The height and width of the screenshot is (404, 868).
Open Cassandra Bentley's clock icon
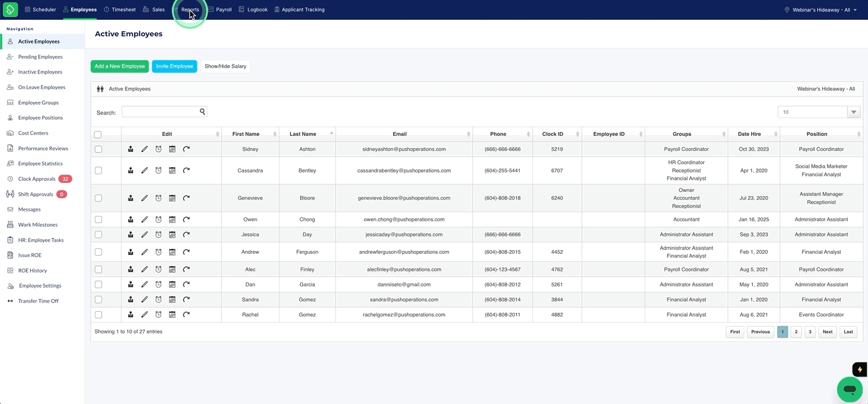click(x=158, y=171)
